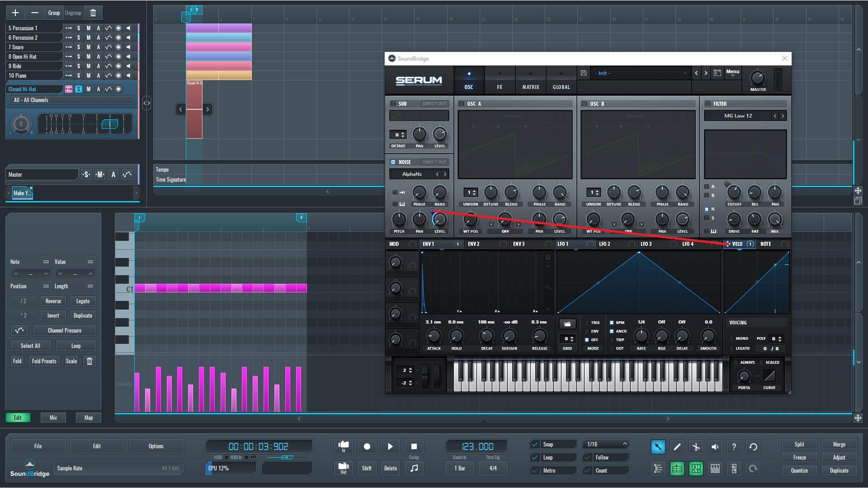Open the File menu
The image size is (868, 488).
38,446
